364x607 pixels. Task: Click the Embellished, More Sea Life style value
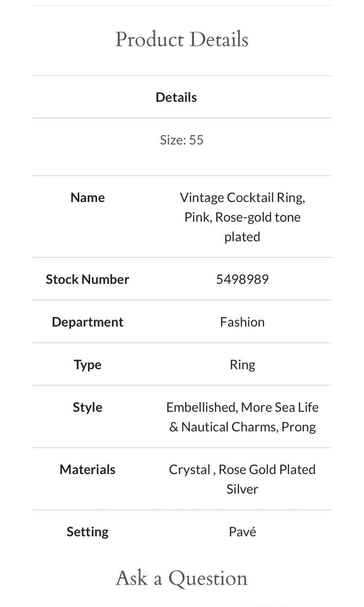point(242,407)
